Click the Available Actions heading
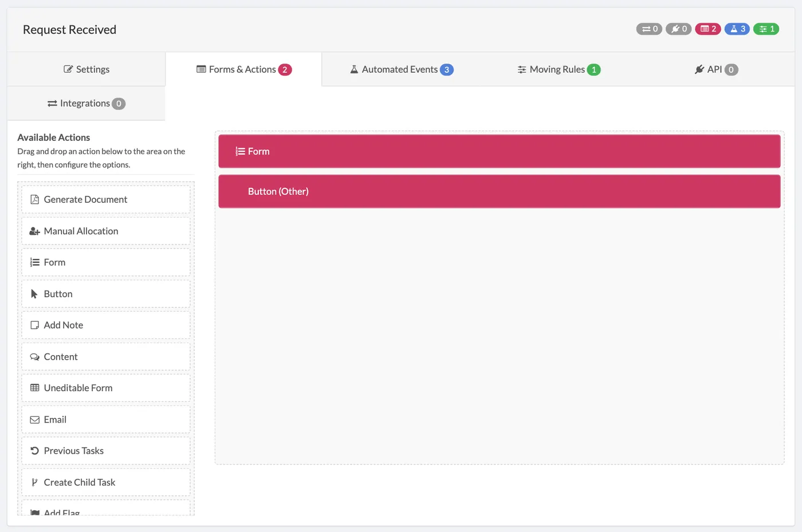 point(54,137)
